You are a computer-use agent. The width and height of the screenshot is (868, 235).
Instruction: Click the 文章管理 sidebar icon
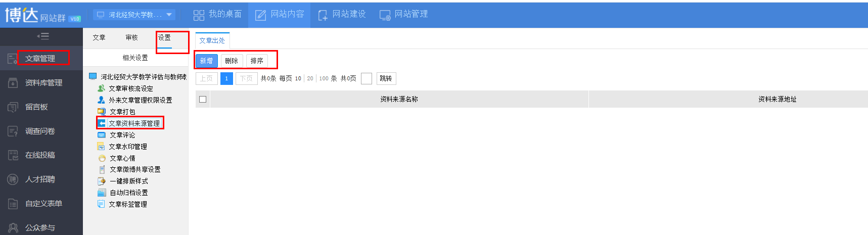[x=13, y=59]
